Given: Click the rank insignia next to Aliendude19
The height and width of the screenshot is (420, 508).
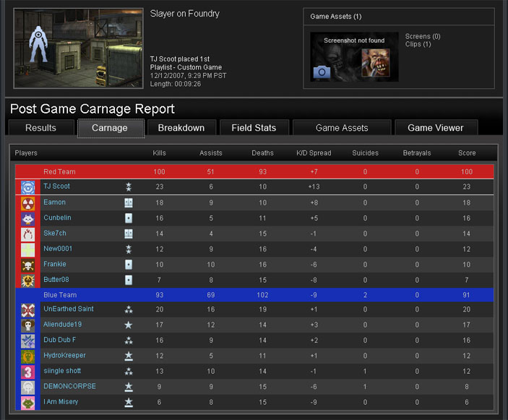Looking at the screenshot, I should (129, 325).
